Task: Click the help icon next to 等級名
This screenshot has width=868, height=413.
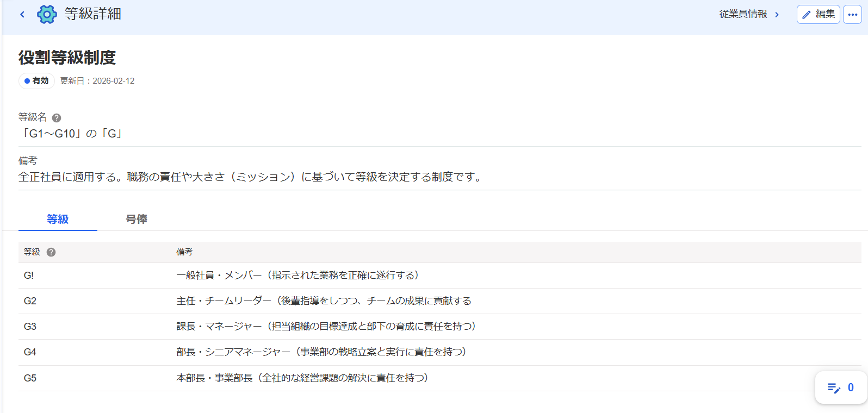Action: point(57,118)
